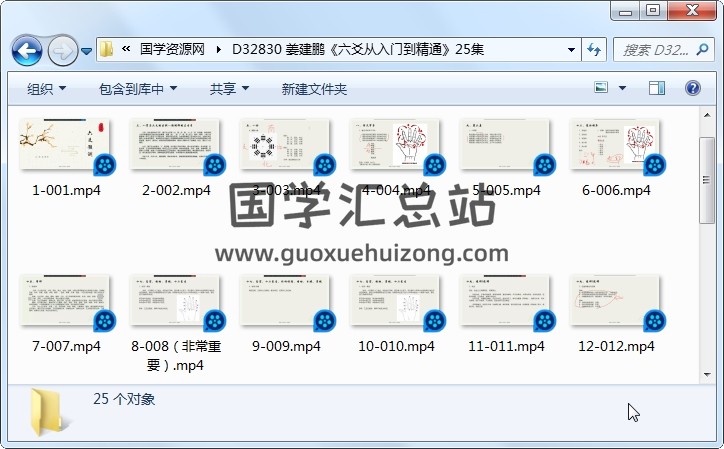Select the 6-006.mp4 thumbnail
The height and width of the screenshot is (449, 724).
click(x=615, y=144)
